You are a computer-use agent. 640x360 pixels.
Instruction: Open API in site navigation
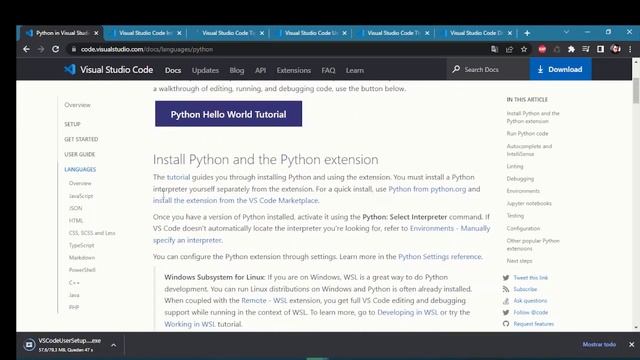click(260, 70)
